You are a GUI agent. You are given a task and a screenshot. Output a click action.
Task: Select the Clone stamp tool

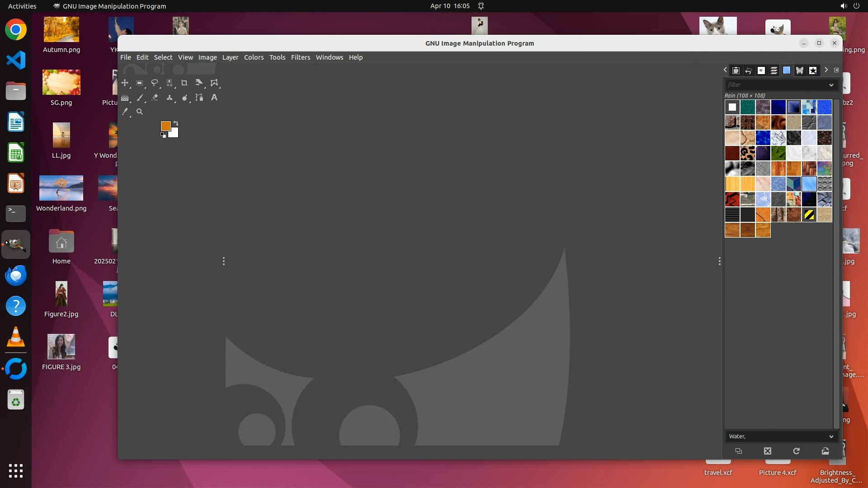pyautogui.click(x=170, y=98)
